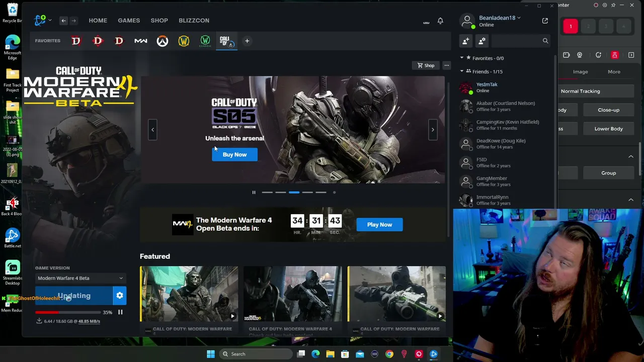
Task: Select the third Diablo icon in Favorites
Action: click(119, 41)
